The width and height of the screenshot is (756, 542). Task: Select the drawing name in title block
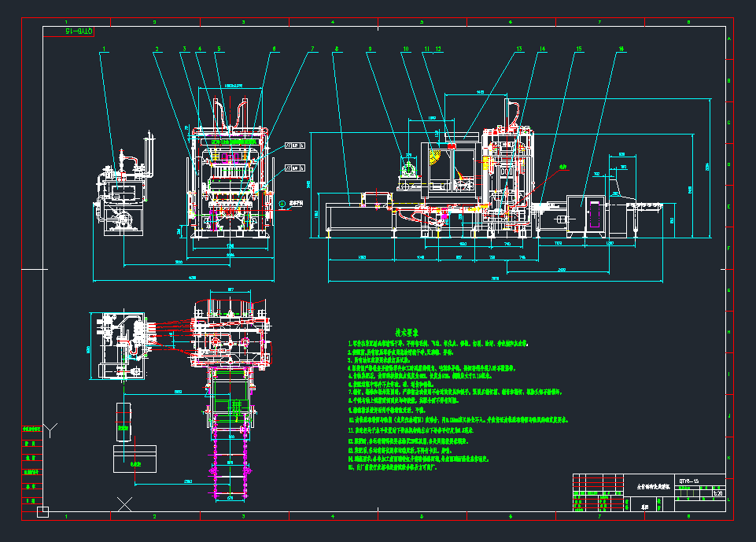[649, 488]
